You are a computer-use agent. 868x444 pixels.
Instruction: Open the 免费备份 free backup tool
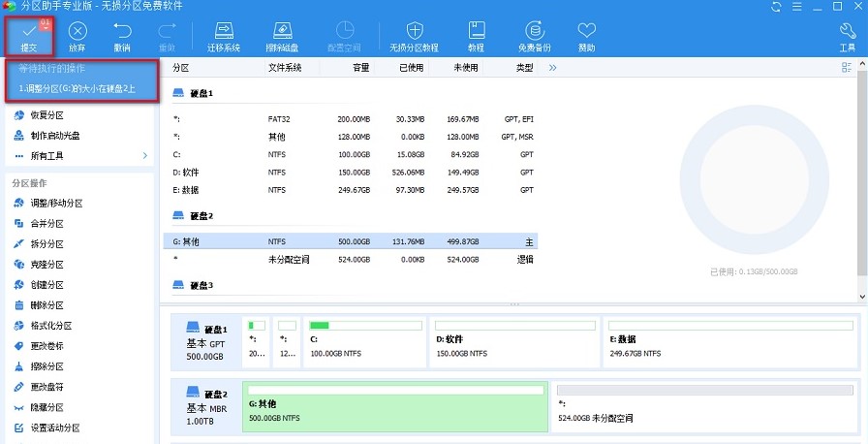click(534, 36)
